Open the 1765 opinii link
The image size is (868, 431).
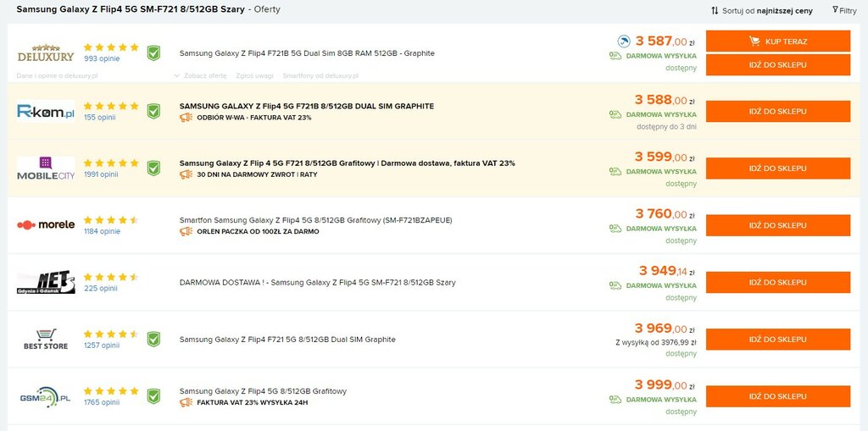click(x=102, y=402)
